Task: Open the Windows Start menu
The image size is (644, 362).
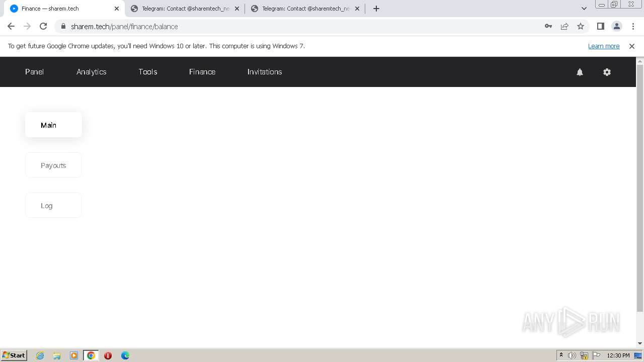Action: [14, 355]
